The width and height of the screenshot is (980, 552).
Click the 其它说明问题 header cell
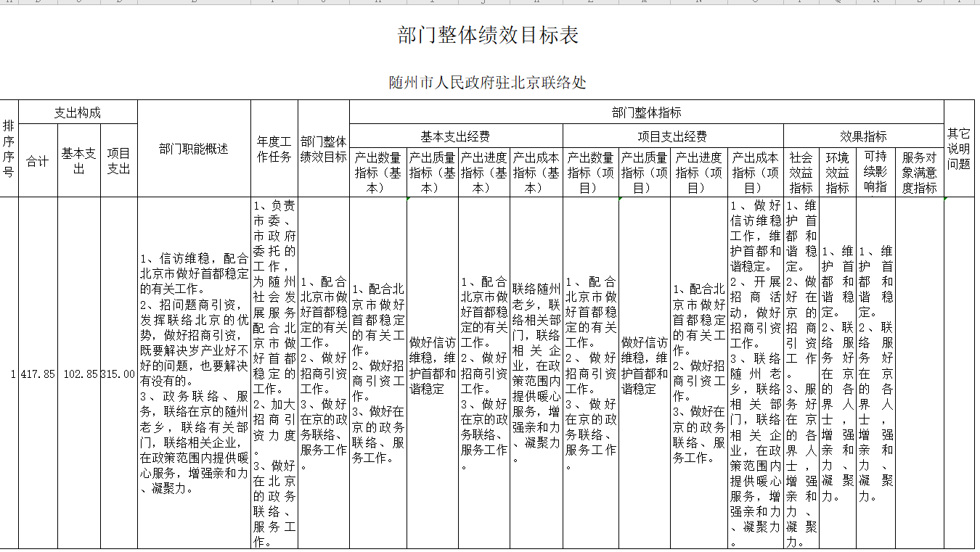[x=958, y=149]
